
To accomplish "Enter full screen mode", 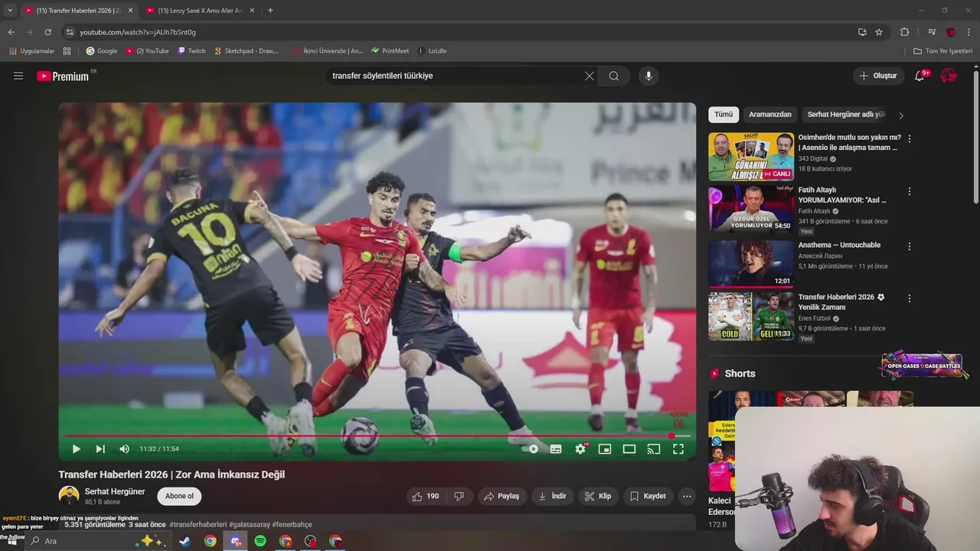I will tap(678, 449).
